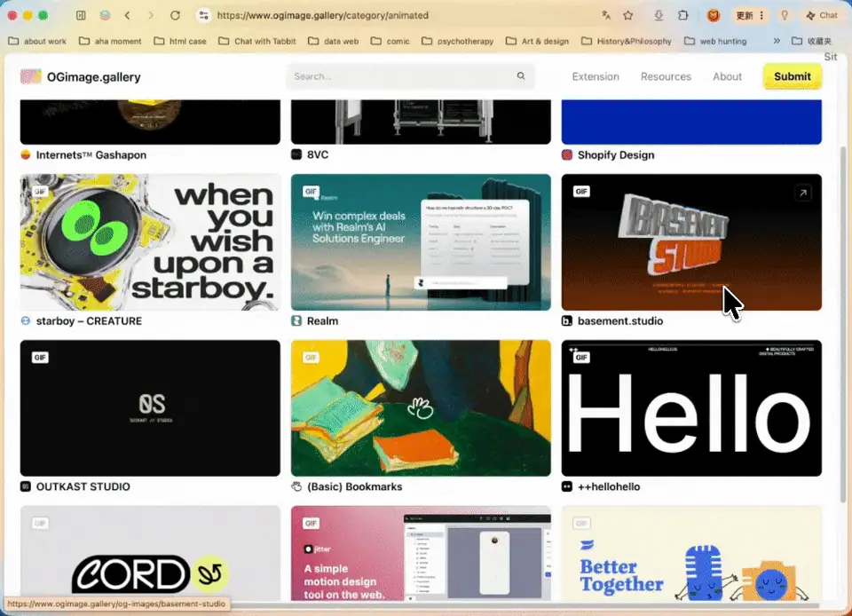This screenshot has height=616, width=852.
Task: Click the (Basic) Bookmarks title
Action: pyautogui.click(x=354, y=486)
